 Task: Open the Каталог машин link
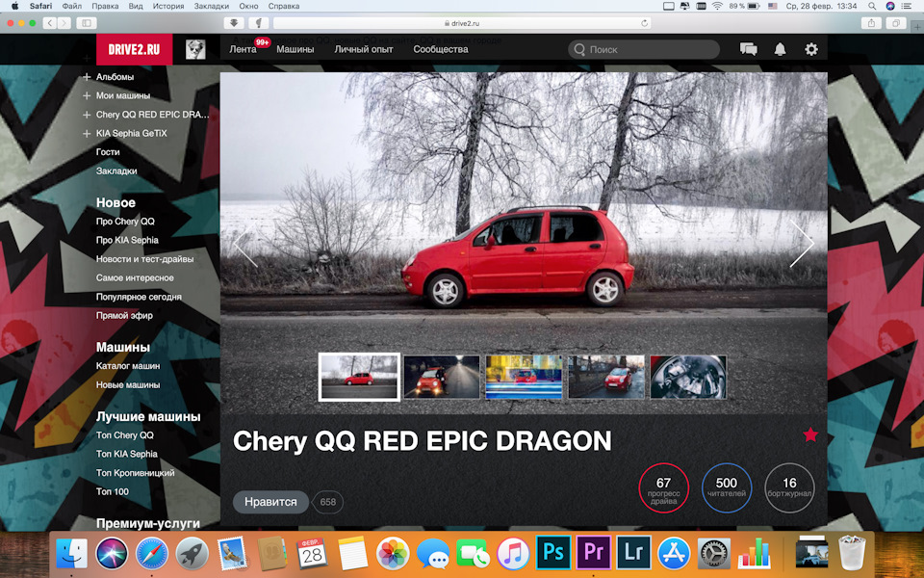pos(128,366)
